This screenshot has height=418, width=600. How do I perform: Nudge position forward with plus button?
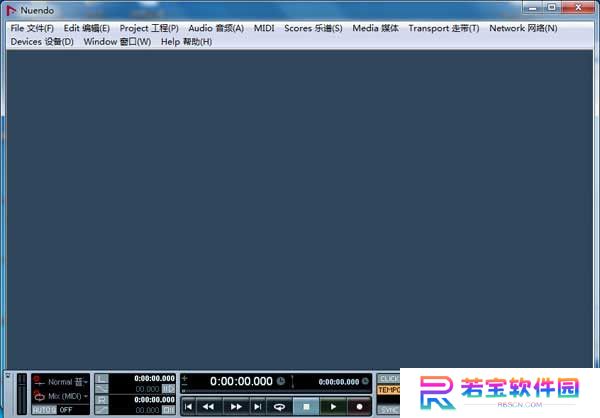(184, 378)
